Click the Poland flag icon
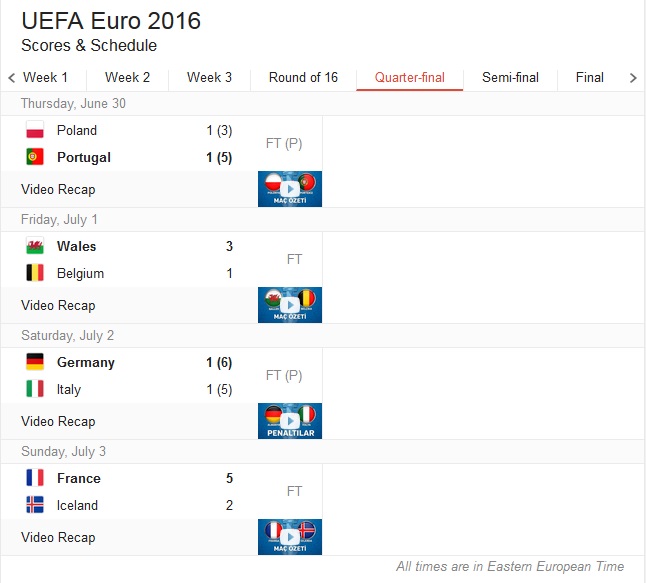The image size is (646, 583). point(35,130)
